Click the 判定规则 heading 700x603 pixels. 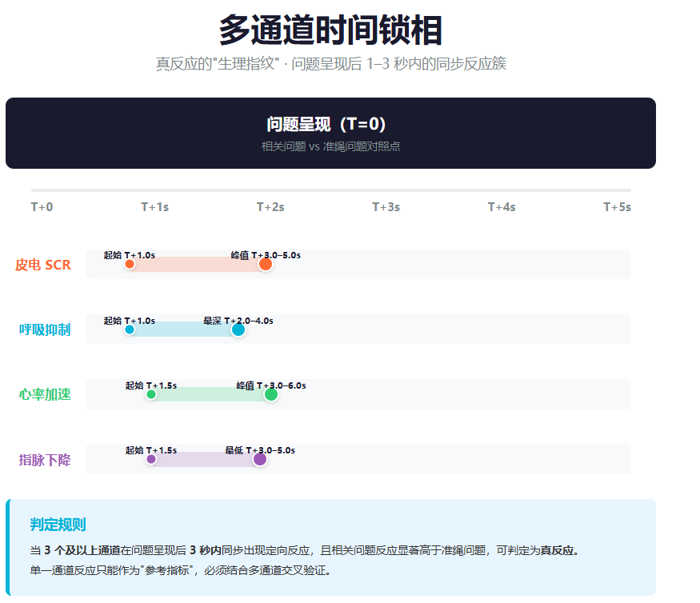(x=58, y=525)
